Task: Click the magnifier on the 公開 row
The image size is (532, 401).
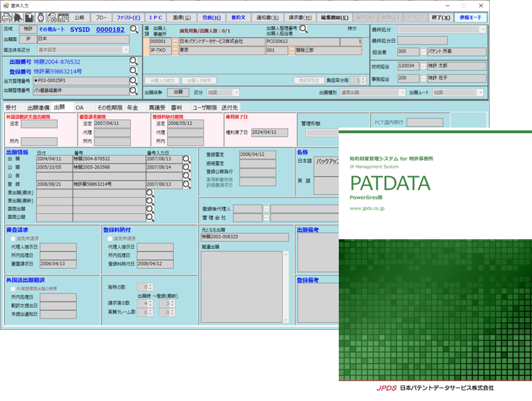Action: tap(187, 167)
